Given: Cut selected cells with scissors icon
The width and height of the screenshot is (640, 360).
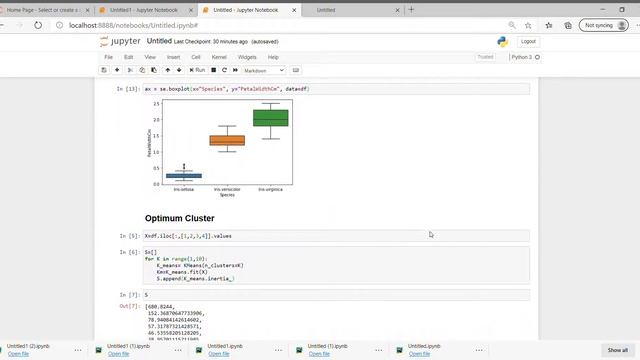Looking at the screenshot, I should click(130, 70).
